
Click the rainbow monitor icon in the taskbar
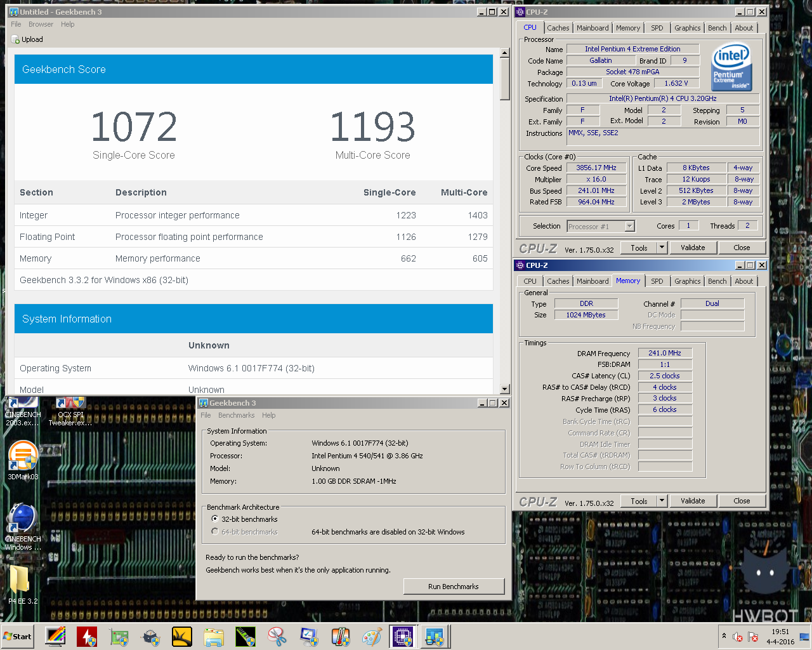(55, 636)
